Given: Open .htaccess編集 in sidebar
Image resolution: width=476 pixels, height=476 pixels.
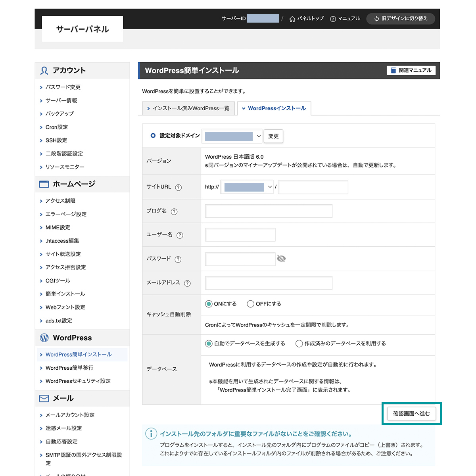Looking at the screenshot, I should pyautogui.click(x=62, y=241).
